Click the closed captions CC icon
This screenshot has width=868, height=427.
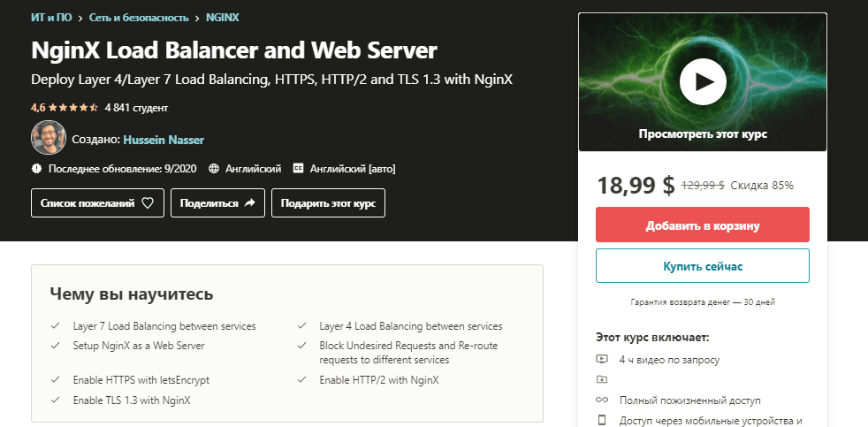coord(299,168)
